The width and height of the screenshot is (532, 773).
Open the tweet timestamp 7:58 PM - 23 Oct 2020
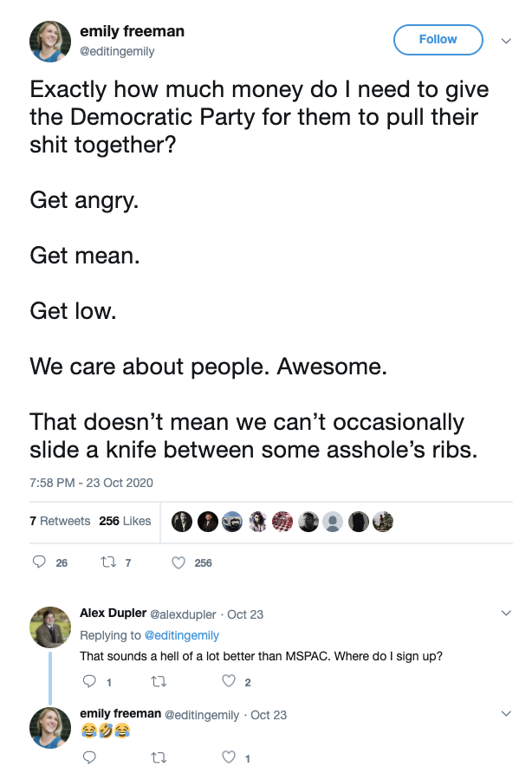pos(91,483)
